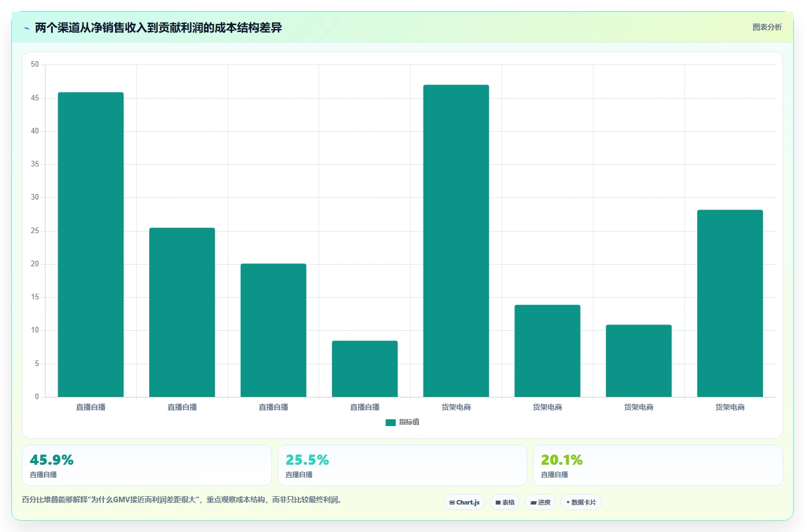
Task: Open the Chart.js chip
Action: pyautogui.click(x=464, y=502)
